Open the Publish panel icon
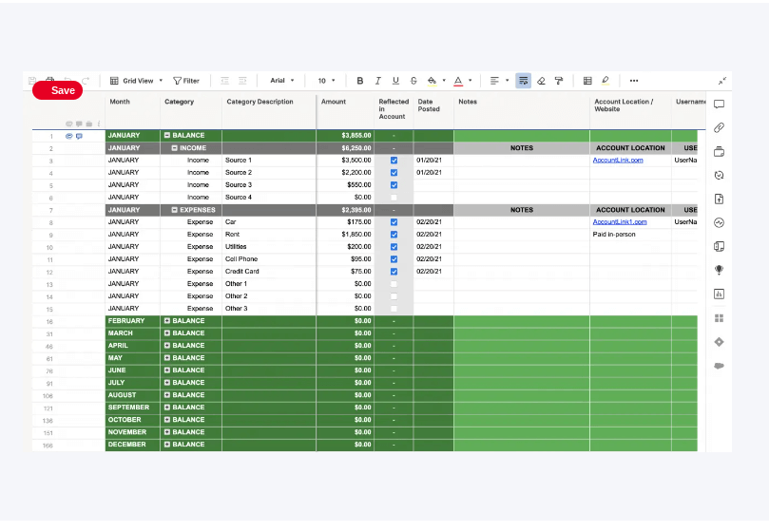The image size is (769, 532). (719, 199)
